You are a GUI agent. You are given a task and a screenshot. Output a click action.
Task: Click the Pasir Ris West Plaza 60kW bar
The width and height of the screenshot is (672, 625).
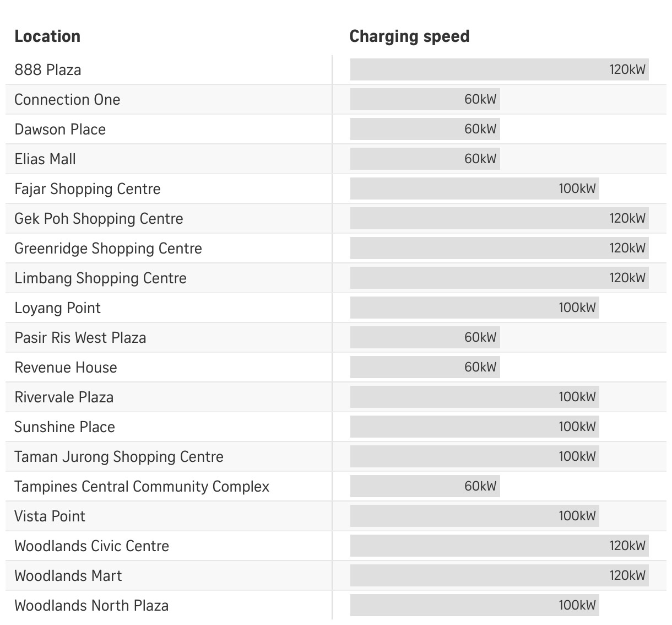(425, 337)
